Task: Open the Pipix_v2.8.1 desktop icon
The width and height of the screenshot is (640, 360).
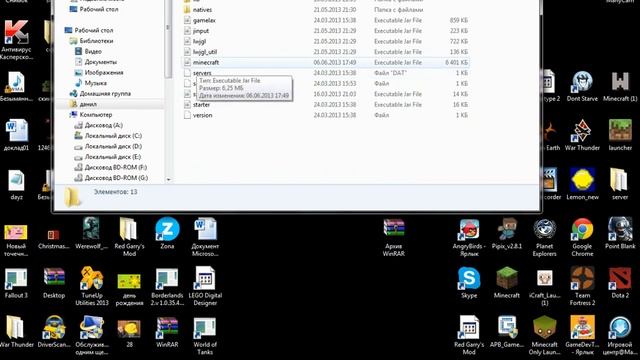Action: point(507,233)
